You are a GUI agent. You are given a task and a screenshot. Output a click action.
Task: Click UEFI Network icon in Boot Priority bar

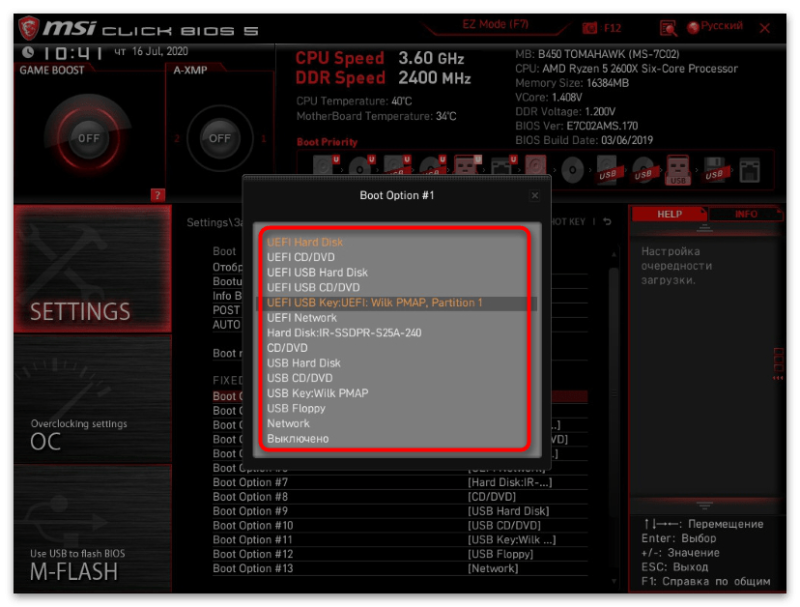[502, 166]
